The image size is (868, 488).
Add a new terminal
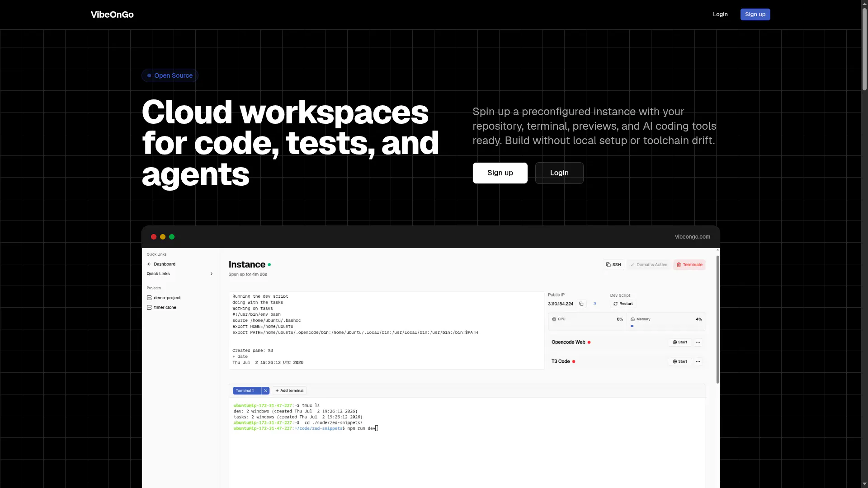coord(289,391)
